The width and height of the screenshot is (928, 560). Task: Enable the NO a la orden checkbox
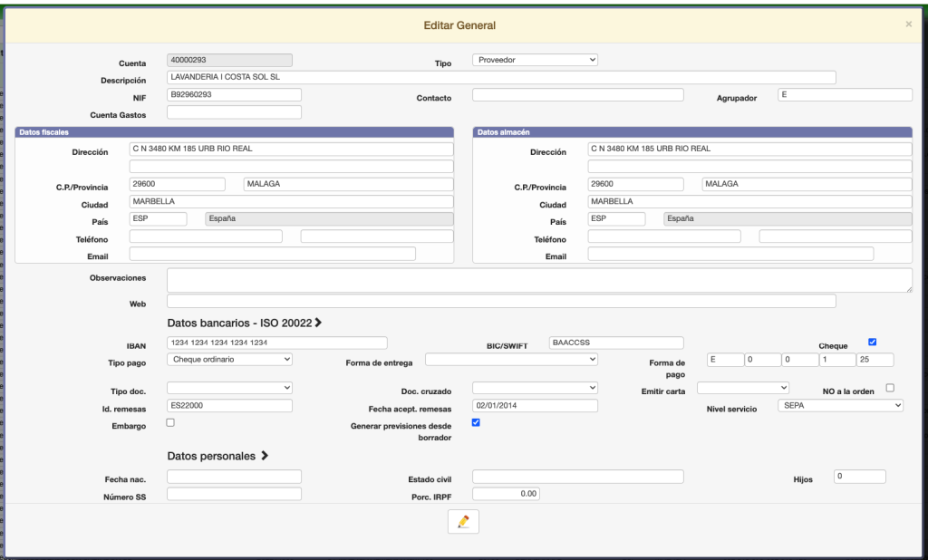[x=890, y=388]
